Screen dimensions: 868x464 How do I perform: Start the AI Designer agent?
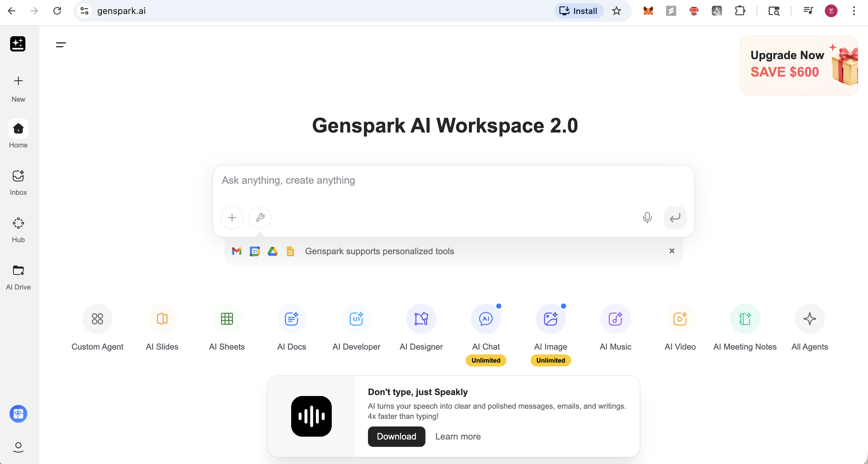coord(421,319)
